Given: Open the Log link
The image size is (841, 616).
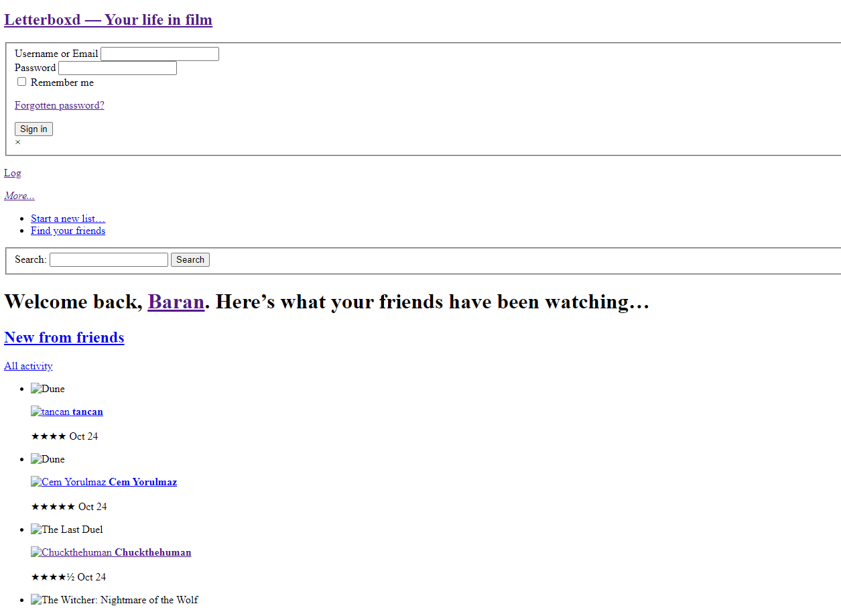Looking at the screenshot, I should point(13,173).
